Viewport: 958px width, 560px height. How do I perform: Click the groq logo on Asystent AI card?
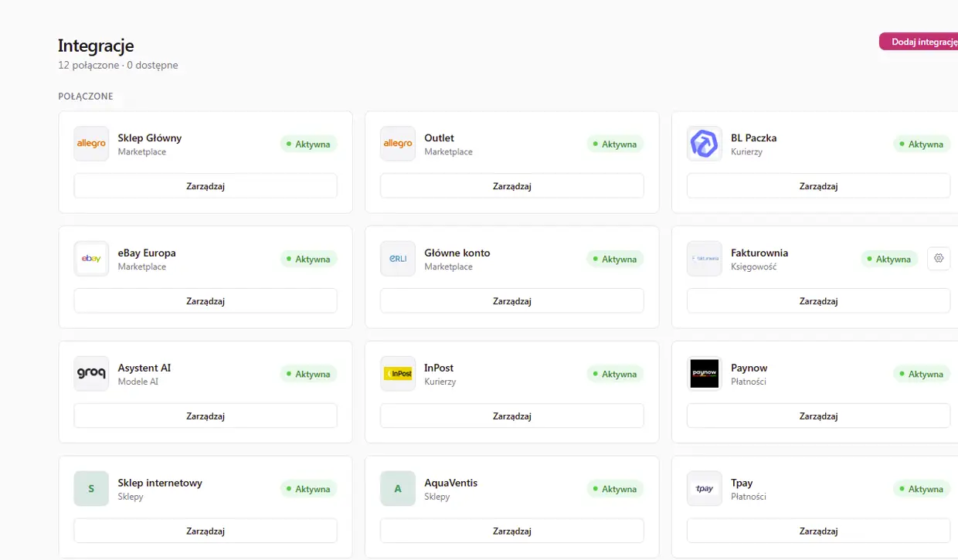tap(91, 374)
